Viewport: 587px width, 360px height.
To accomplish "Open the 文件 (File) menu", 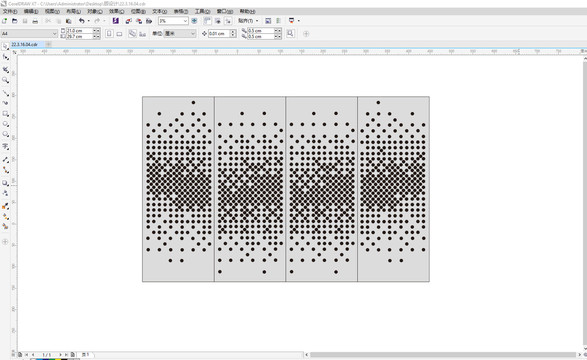I will 10,12.
